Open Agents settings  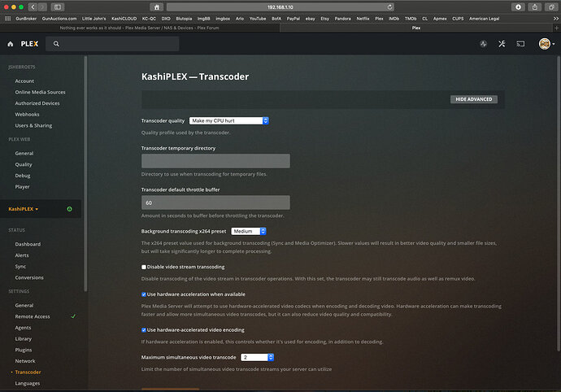click(23, 328)
